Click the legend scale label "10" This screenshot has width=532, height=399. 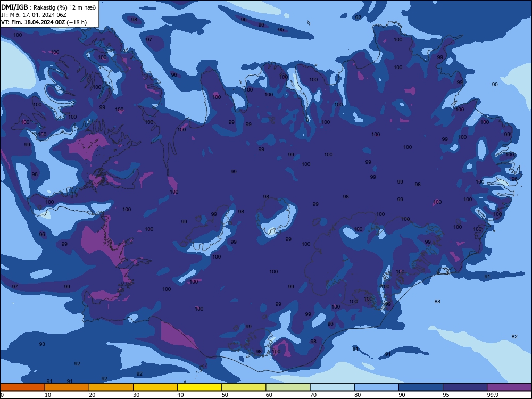pos(48,395)
